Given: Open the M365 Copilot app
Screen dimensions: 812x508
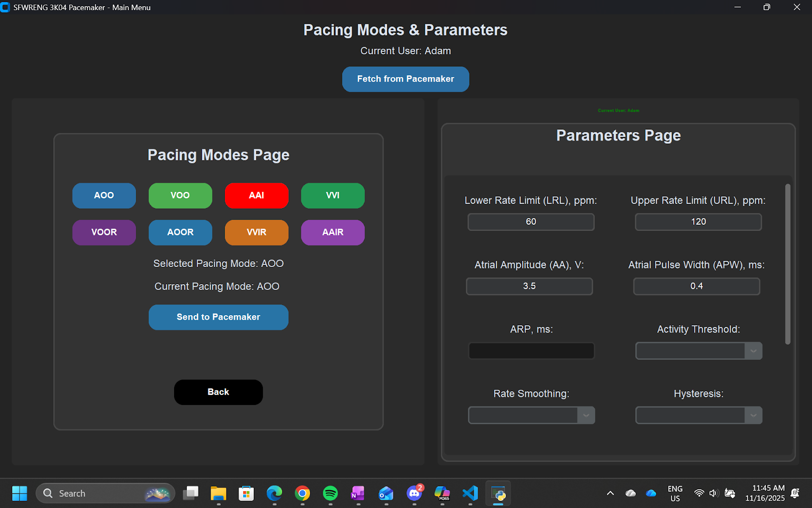Looking at the screenshot, I should 442,493.
